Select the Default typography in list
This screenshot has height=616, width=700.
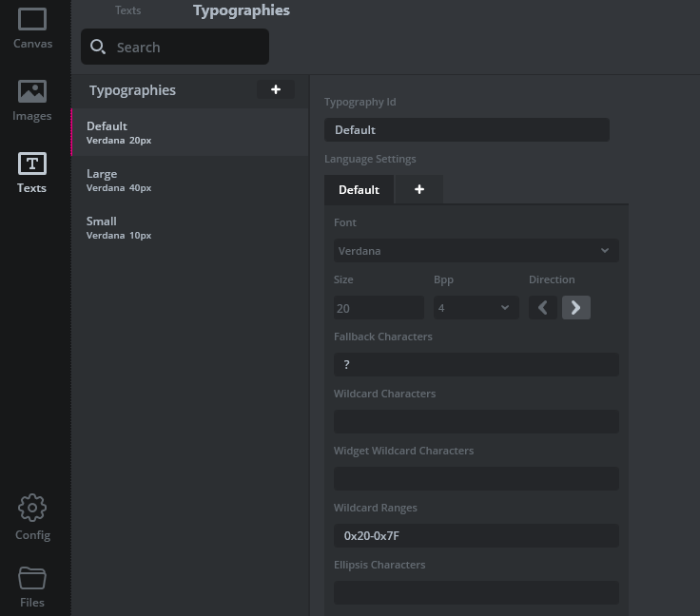coord(190,132)
